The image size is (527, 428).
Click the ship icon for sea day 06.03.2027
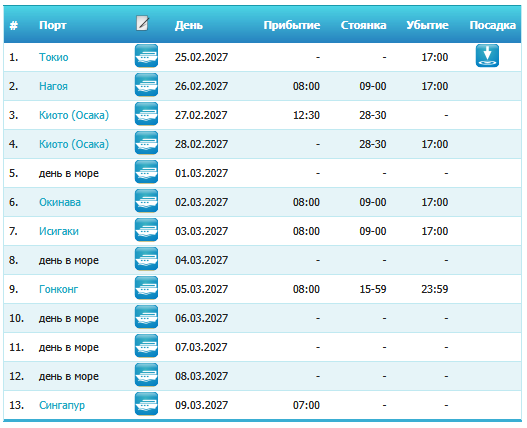146,317
